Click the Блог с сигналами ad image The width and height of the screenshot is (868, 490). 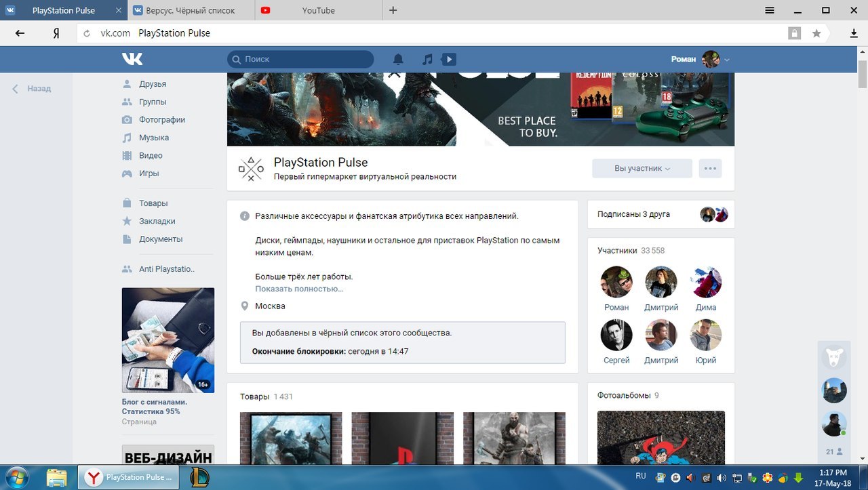168,340
